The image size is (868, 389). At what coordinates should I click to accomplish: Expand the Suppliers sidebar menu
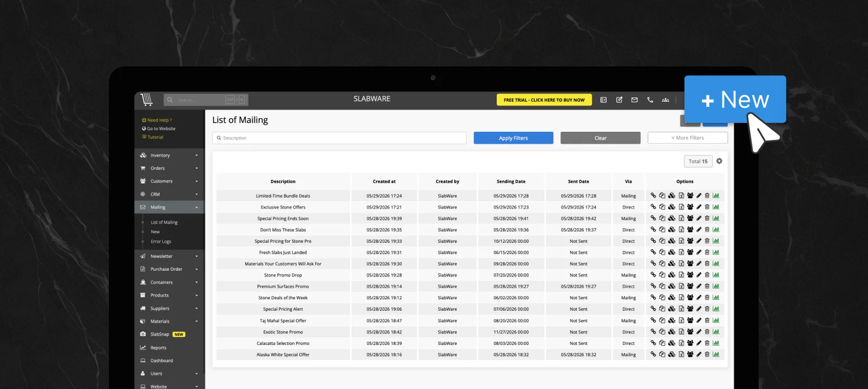[x=169, y=308]
